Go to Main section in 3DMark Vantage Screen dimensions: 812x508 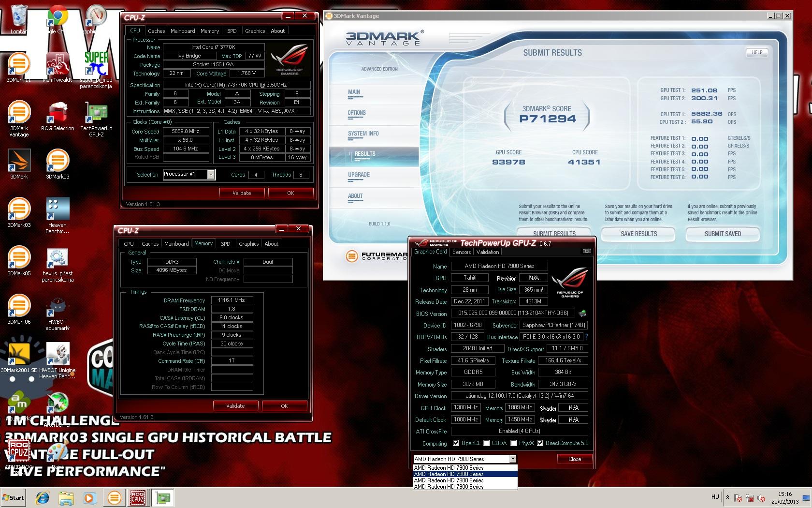point(354,92)
